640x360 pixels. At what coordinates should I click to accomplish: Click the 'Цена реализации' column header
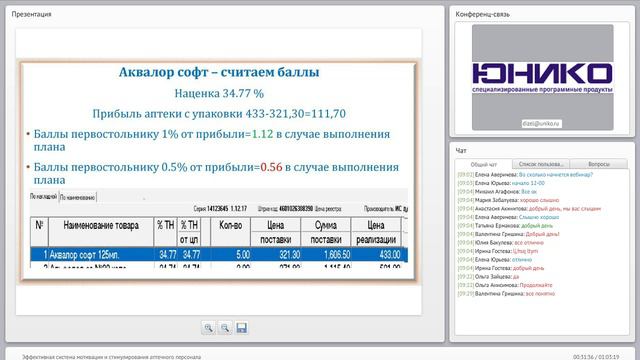376,232
